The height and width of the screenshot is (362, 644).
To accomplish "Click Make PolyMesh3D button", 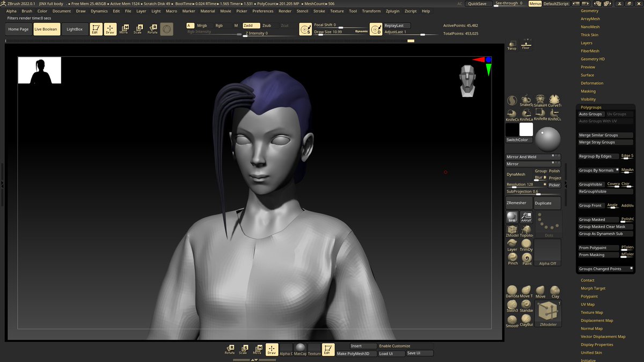I will (x=356, y=353).
